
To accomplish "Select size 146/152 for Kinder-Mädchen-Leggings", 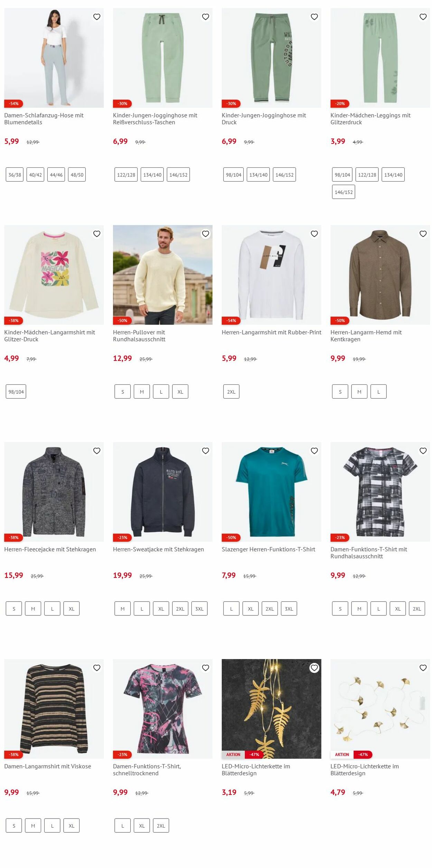I will pyautogui.click(x=344, y=192).
